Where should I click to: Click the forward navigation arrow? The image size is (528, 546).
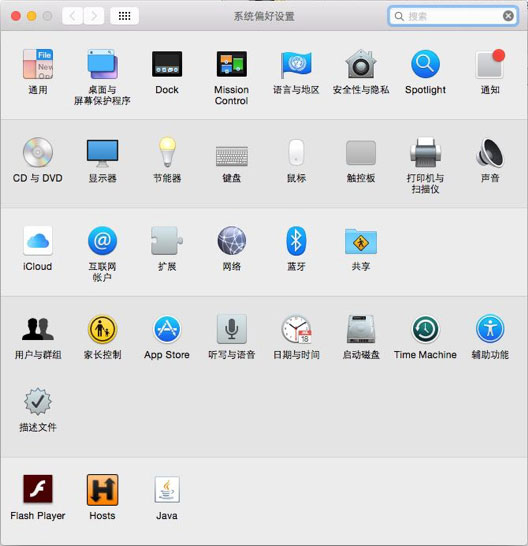(x=94, y=16)
